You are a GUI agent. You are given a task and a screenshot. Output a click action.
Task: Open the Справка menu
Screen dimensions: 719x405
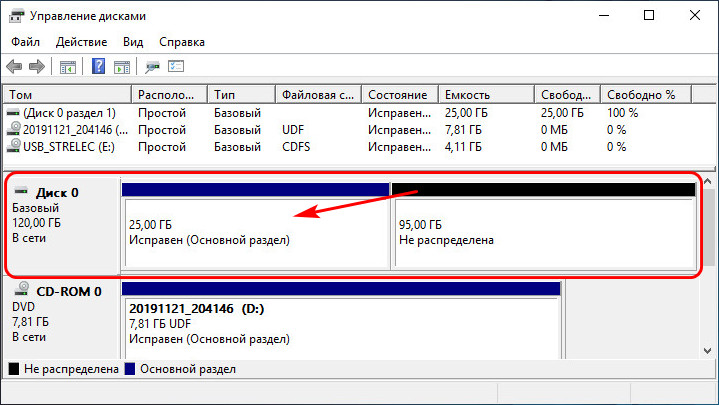coord(182,42)
